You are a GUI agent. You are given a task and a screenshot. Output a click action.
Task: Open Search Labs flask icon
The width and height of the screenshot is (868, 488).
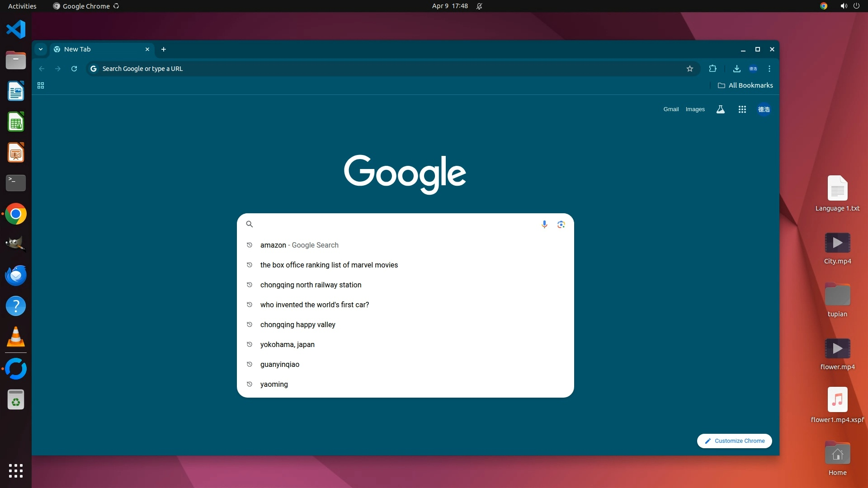point(721,109)
